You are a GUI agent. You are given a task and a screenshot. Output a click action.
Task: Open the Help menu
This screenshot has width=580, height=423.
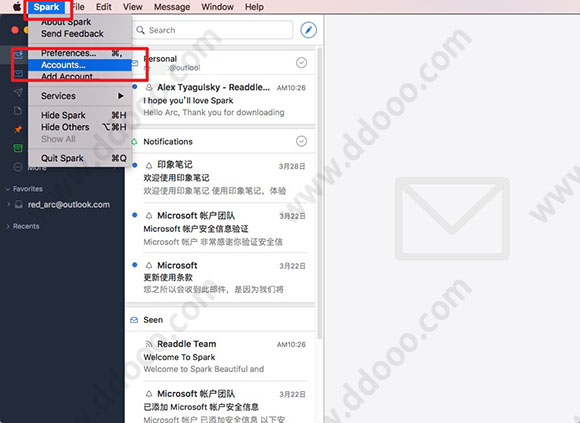254,7
